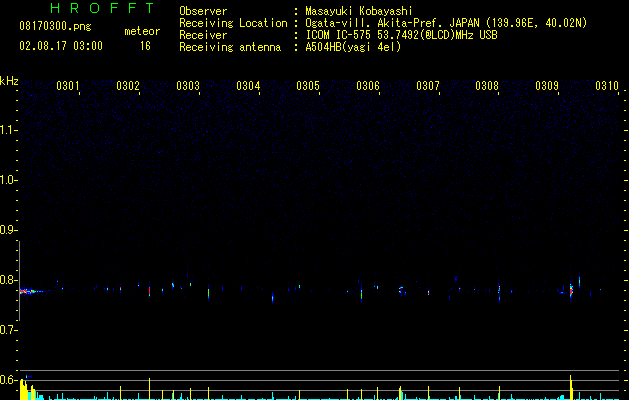629x400 pixels.
Task: Click the 0.6 kHz axis label
Action: pos(8,380)
